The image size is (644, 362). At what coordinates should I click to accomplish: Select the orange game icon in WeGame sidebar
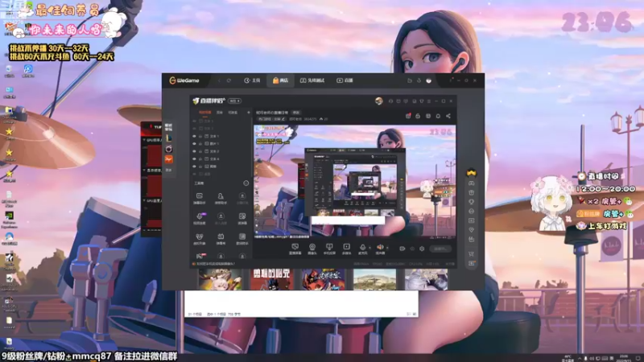click(x=169, y=159)
